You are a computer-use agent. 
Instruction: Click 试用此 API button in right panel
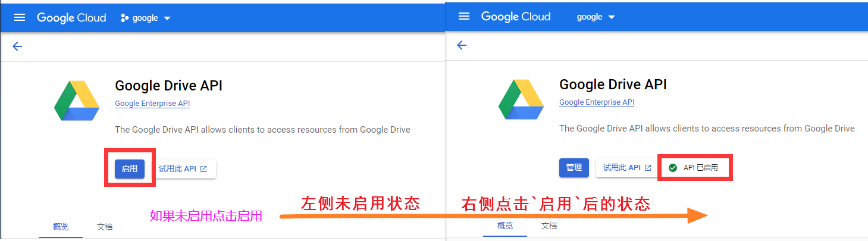tap(627, 168)
